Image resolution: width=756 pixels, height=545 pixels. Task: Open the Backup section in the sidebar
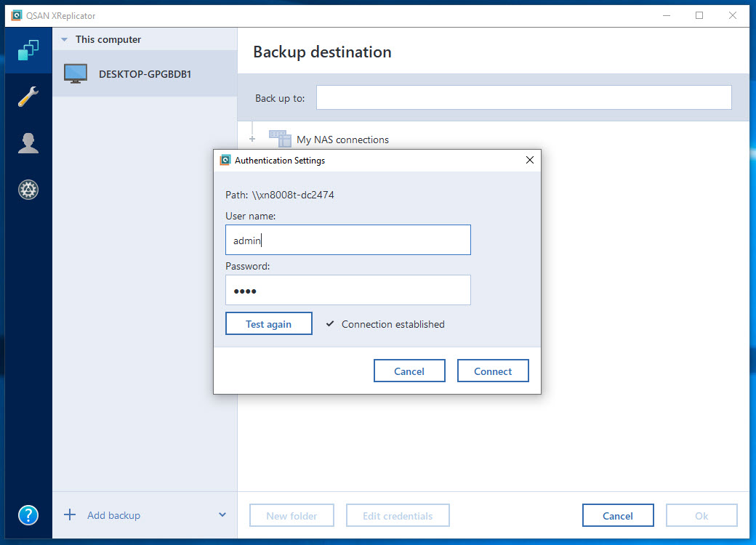click(28, 50)
